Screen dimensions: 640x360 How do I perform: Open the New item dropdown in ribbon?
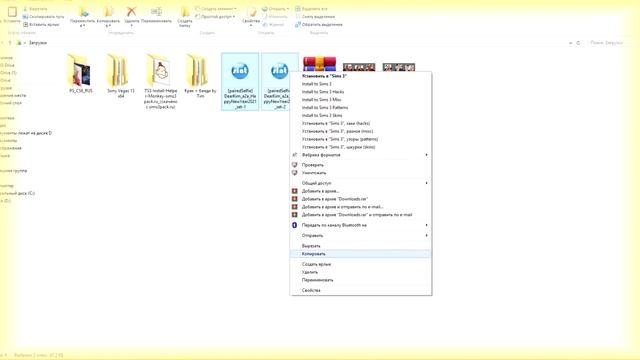(x=216, y=9)
